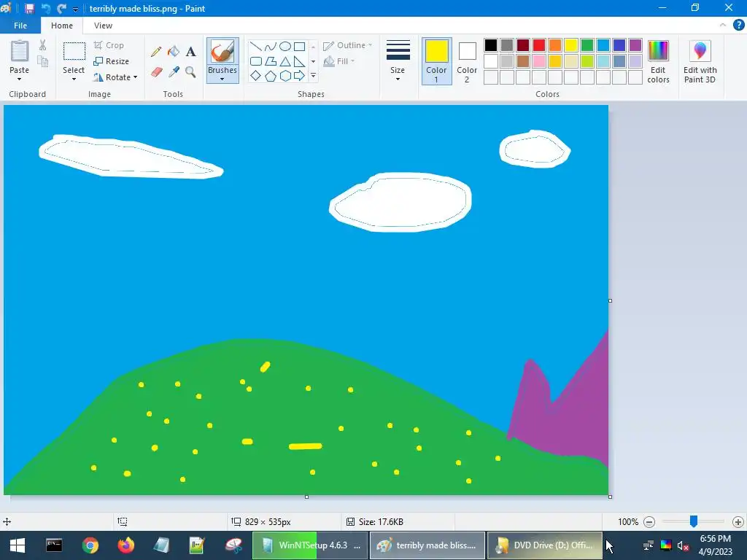Activate the Color 2 selector
The image size is (747, 560).
point(467,61)
